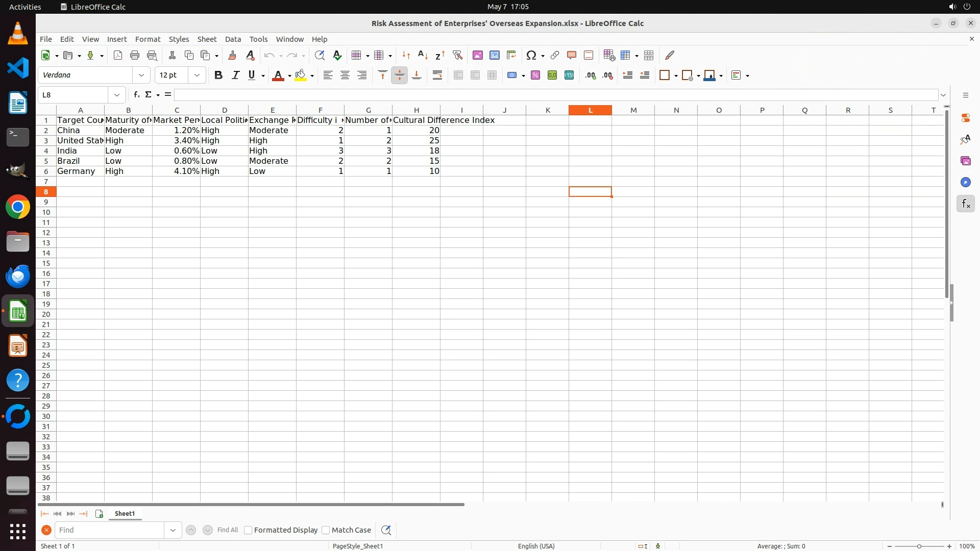This screenshot has width=980, height=551.
Task: Toggle Bold formatting
Action: click(218, 76)
